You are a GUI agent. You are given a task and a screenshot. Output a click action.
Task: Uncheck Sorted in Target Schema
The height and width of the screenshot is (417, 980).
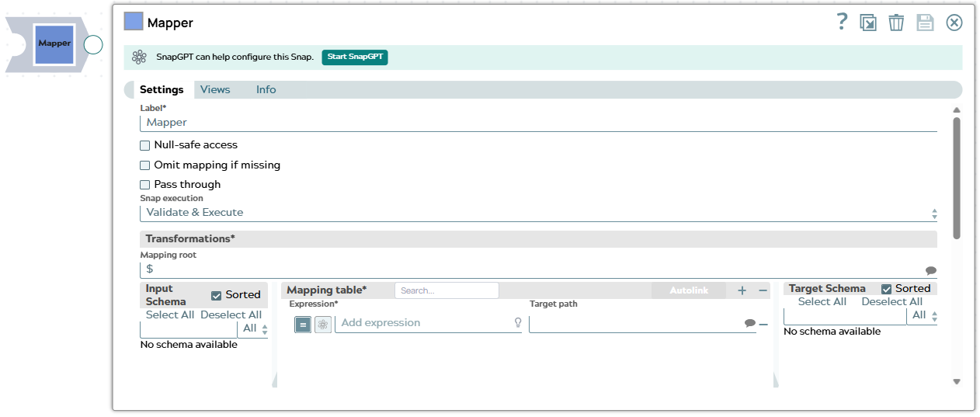886,289
